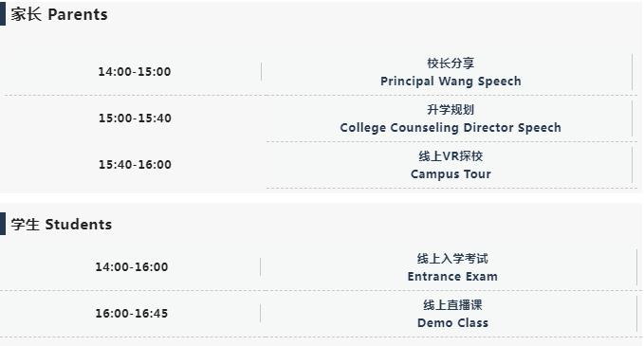This screenshot has height=346, width=644.
Task: Click the divider between parents and students sections
Action: (321, 198)
